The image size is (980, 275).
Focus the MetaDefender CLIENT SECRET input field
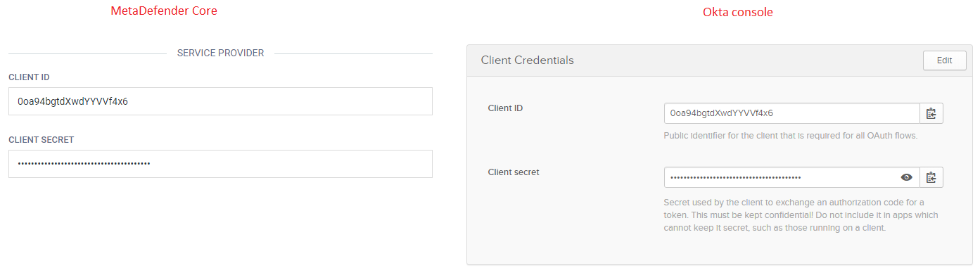coord(220,163)
